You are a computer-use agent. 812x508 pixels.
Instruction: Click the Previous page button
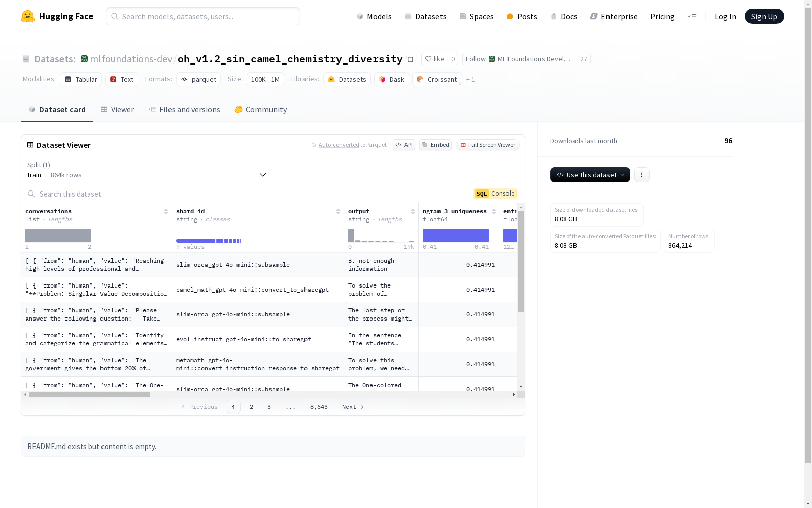[x=199, y=407]
